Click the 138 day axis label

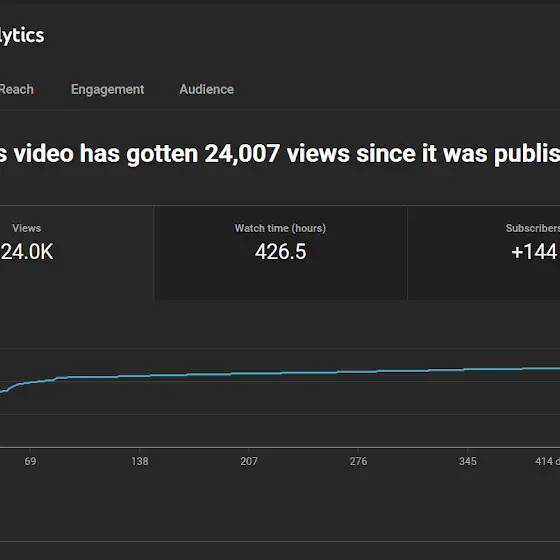[140, 461]
